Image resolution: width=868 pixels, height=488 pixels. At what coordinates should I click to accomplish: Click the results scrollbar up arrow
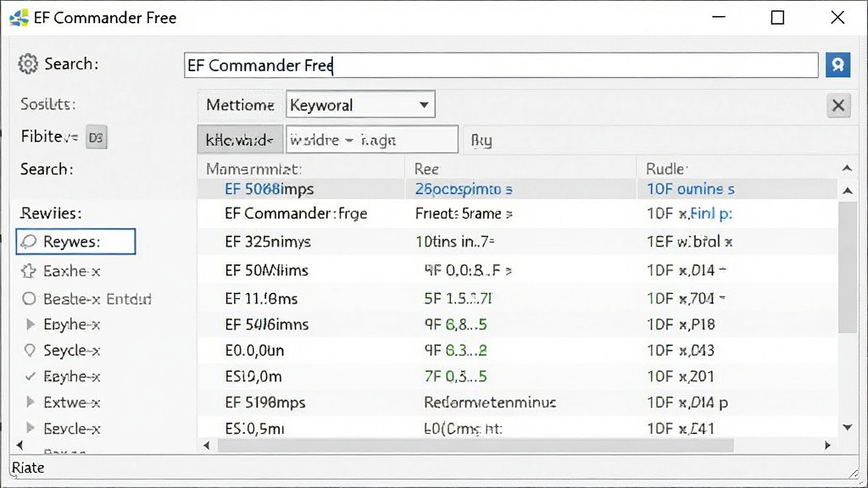(847, 191)
